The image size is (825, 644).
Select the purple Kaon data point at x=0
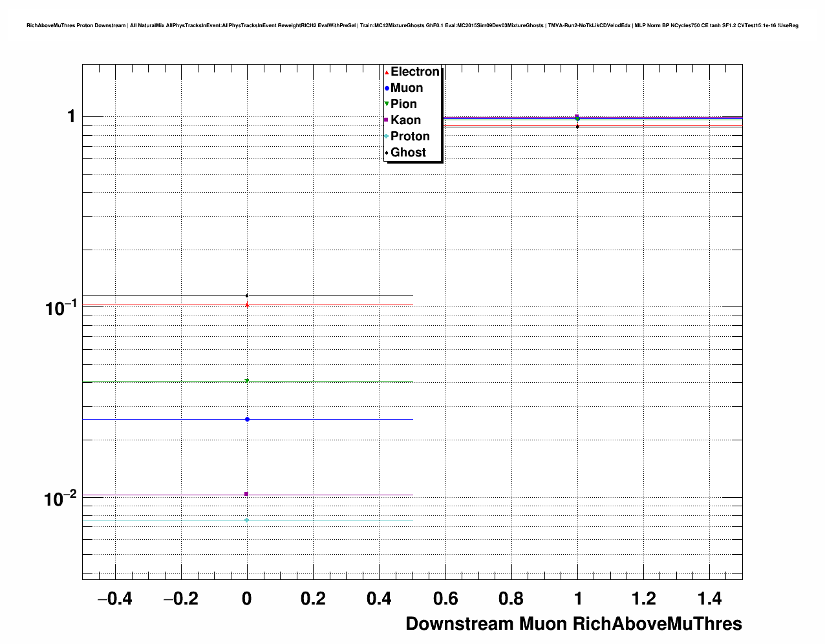[x=246, y=495]
